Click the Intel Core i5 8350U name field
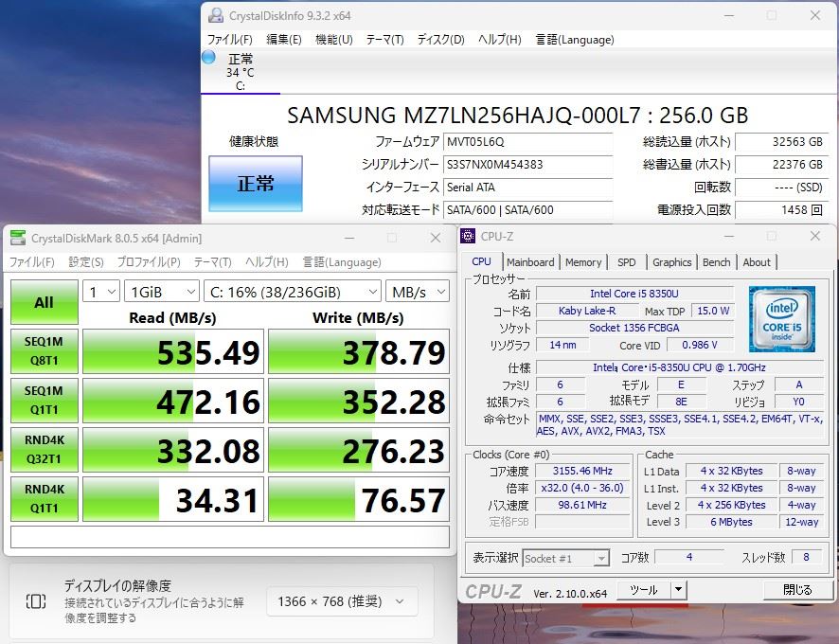 tap(634, 294)
